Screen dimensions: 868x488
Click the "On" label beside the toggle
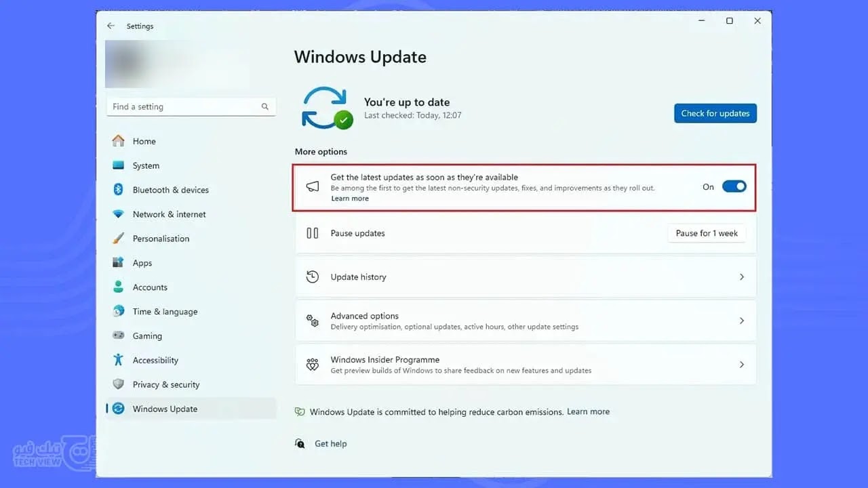point(708,187)
